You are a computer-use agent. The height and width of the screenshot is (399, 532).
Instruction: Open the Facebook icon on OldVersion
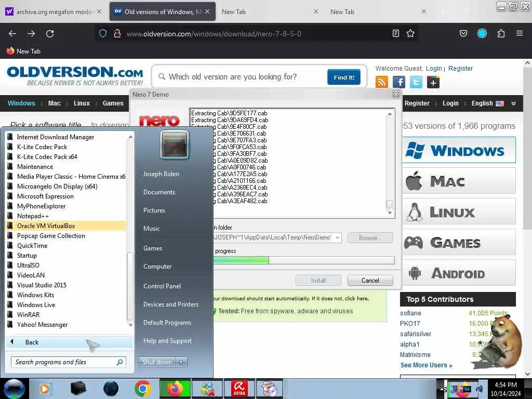[399, 82]
